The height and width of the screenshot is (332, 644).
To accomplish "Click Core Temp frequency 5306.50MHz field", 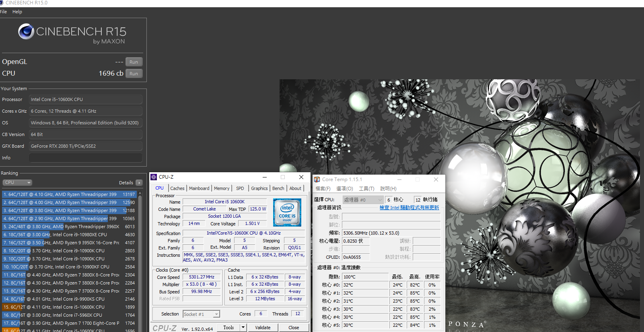I will (x=391, y=233).
